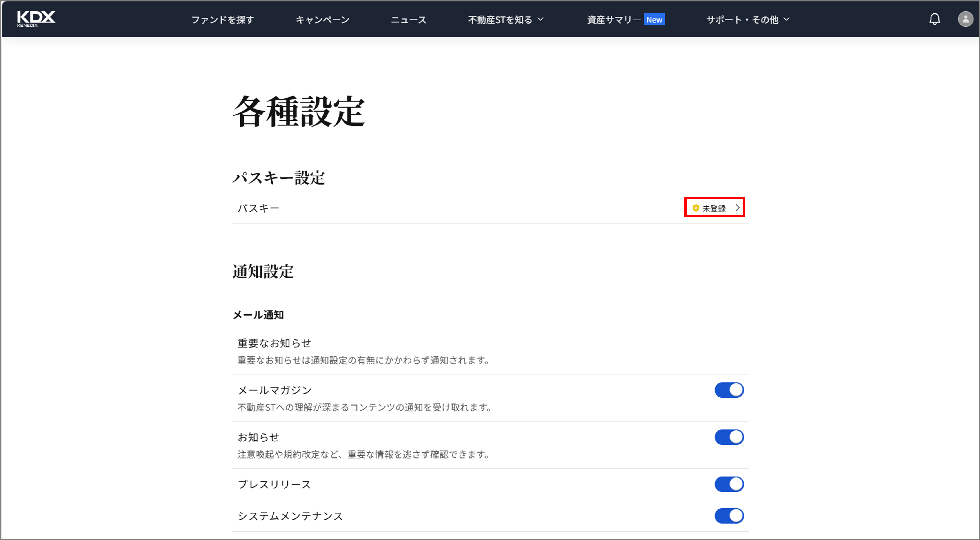Click the 通知設定 section heading
Screen dimensions: 980x540
pos(263,271)
